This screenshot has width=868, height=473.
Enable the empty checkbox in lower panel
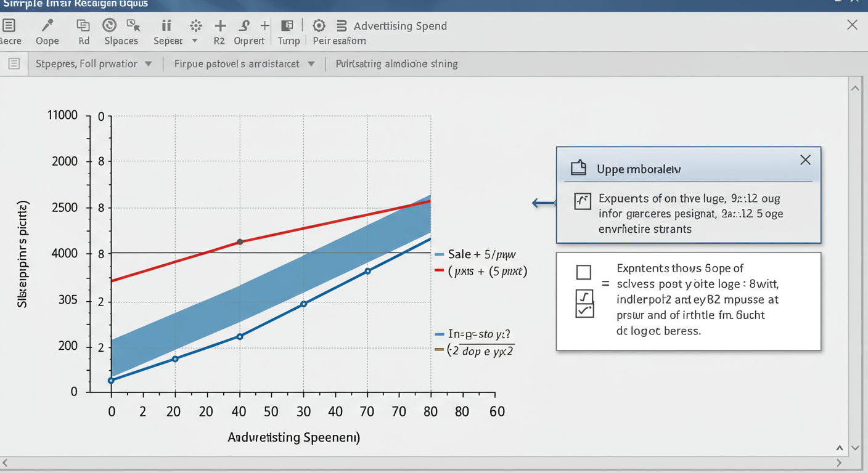click(583, 272)
